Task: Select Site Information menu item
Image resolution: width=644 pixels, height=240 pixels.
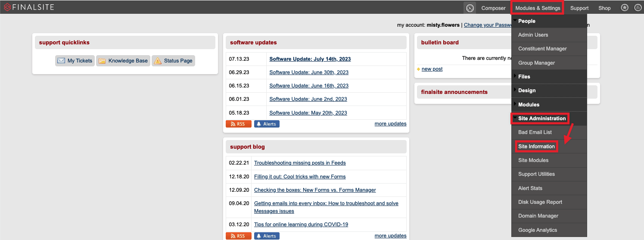Action: click(549, 146)
